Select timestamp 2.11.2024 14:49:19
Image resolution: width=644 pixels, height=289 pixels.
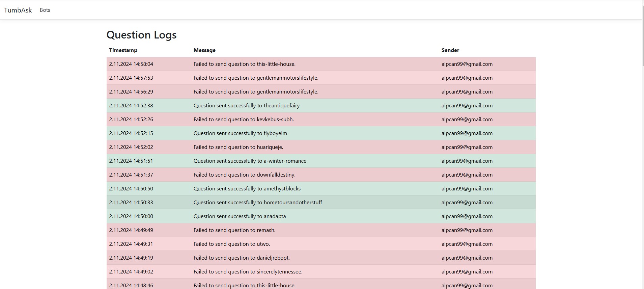pyautogui.click(x=131, y=258)
